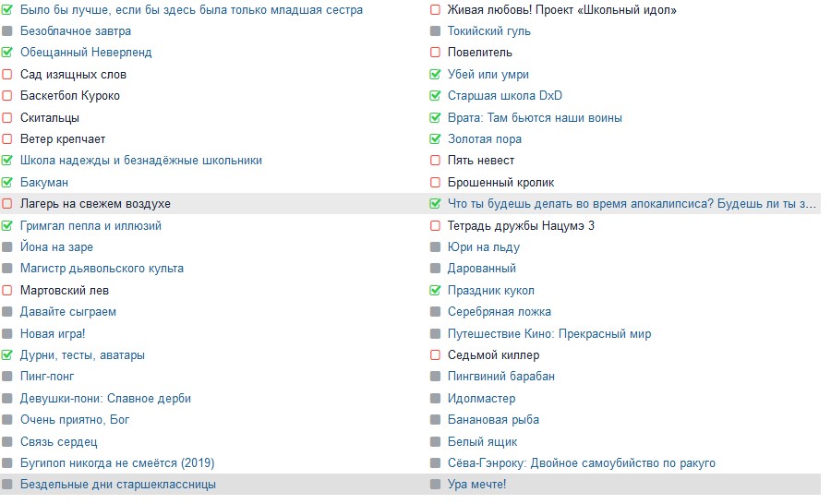Check the box for Мартовский лев
Image resolution: width=831 pixels, height=504 pixels.
pos(7,291)
